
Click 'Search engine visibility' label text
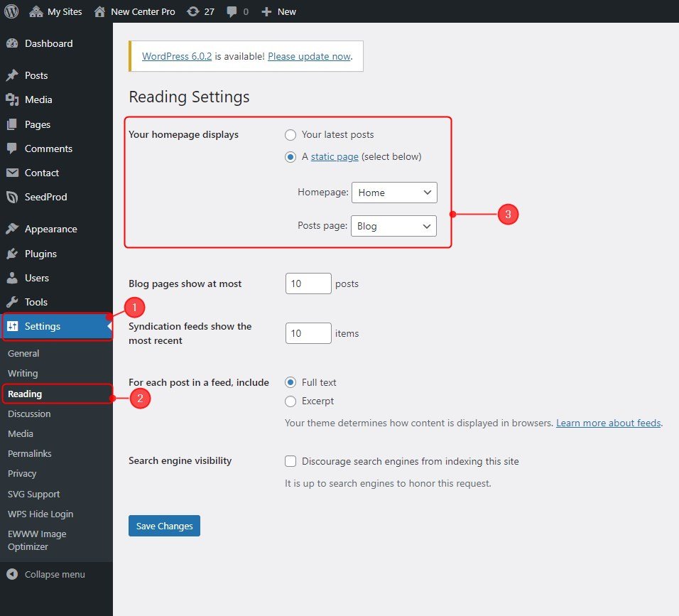tap(180, 460)
